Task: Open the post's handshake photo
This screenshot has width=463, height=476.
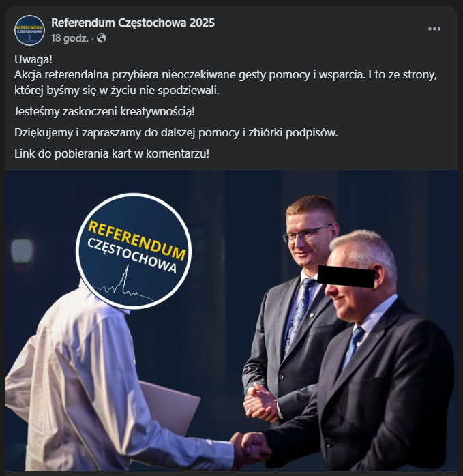Action: [x=231, y=321]
